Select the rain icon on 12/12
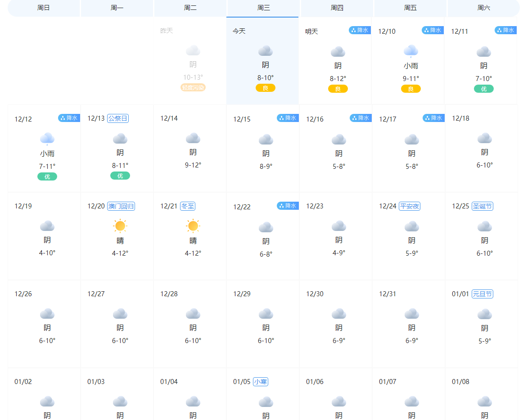 [x=47, y=138]
